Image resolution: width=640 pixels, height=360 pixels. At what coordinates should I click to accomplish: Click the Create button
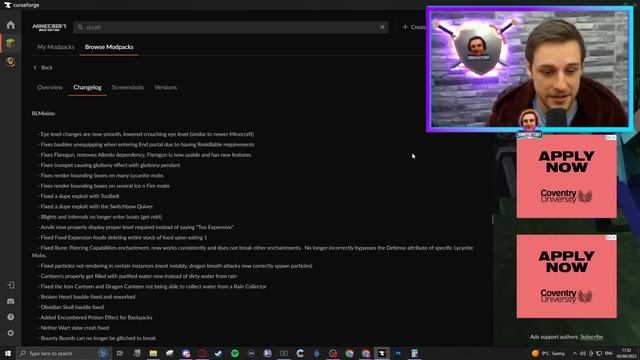(414, 27)
